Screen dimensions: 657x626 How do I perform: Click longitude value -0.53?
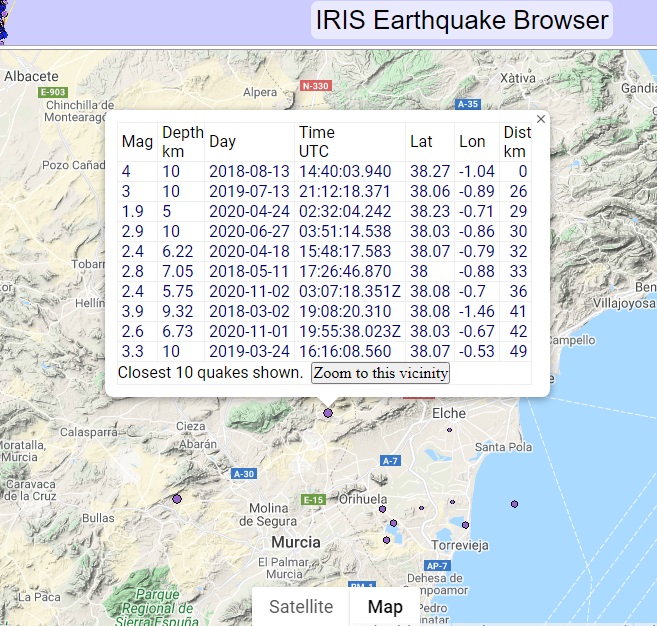click(477, 351)
